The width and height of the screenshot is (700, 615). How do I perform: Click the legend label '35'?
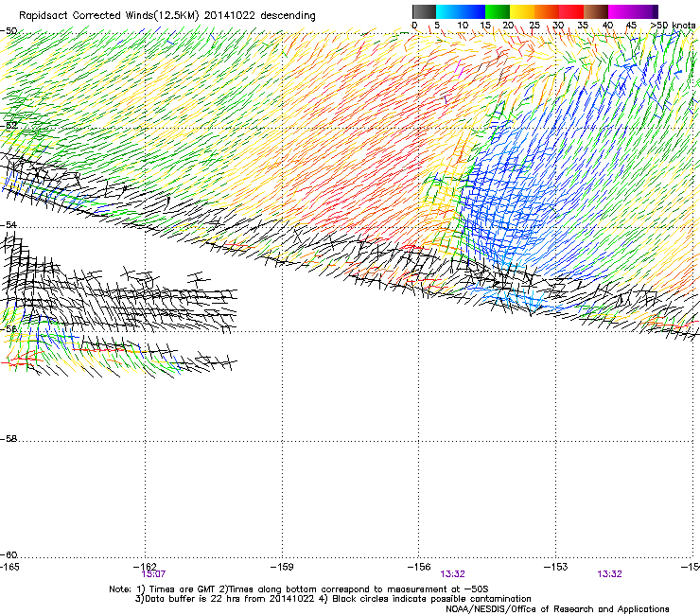coord(583,26)
